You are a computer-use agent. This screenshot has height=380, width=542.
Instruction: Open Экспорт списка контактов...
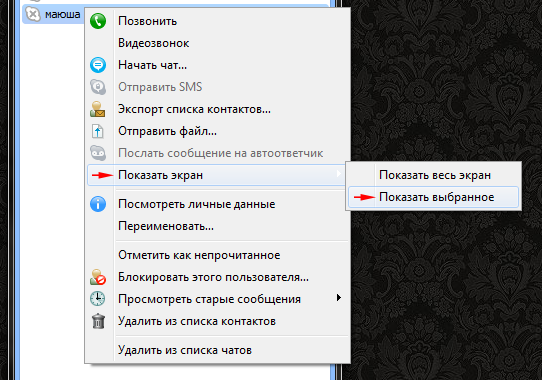pos(217,109)
